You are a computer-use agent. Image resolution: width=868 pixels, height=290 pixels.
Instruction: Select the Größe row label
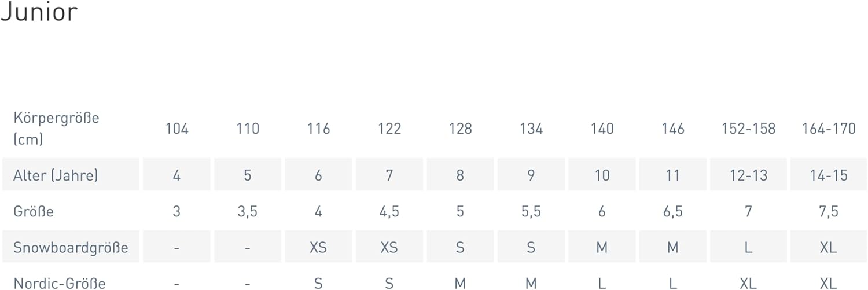click(x=34, y=211)
